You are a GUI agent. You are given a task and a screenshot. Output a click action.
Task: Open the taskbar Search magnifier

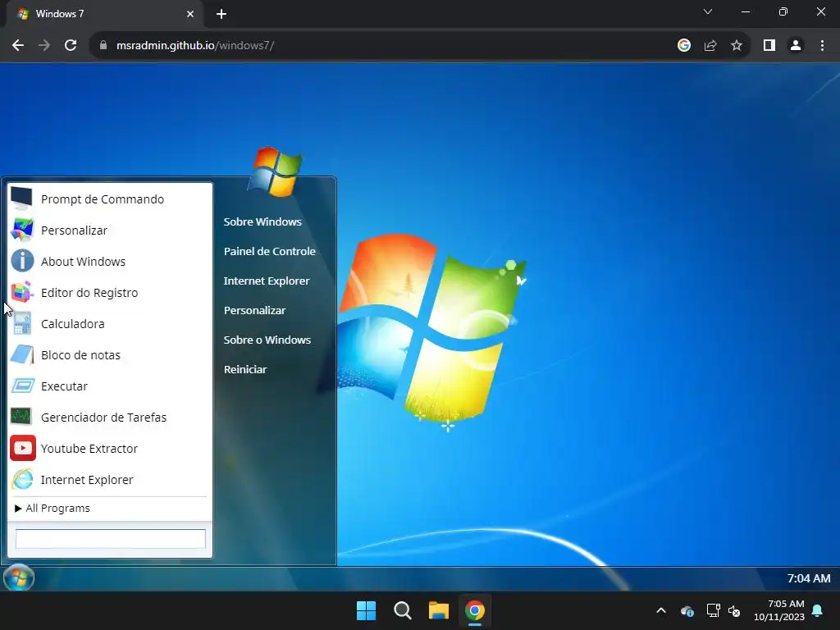point(402,610)
